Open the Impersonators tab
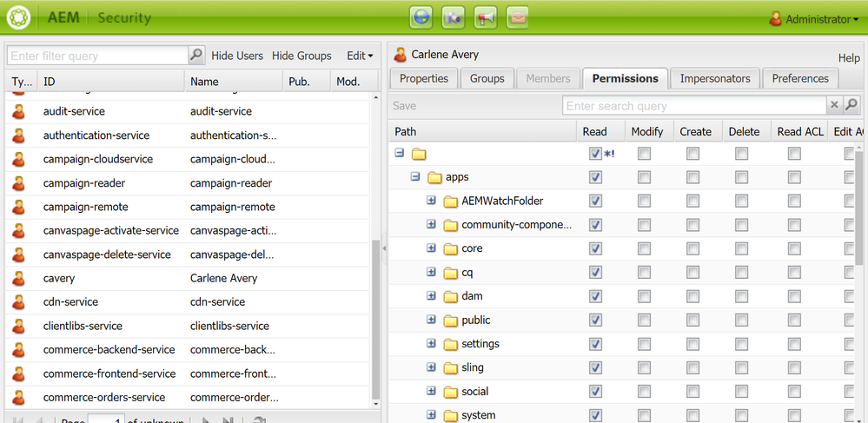Screen dimensions: 868x423 pyautogui.click(x=715, y=79)
